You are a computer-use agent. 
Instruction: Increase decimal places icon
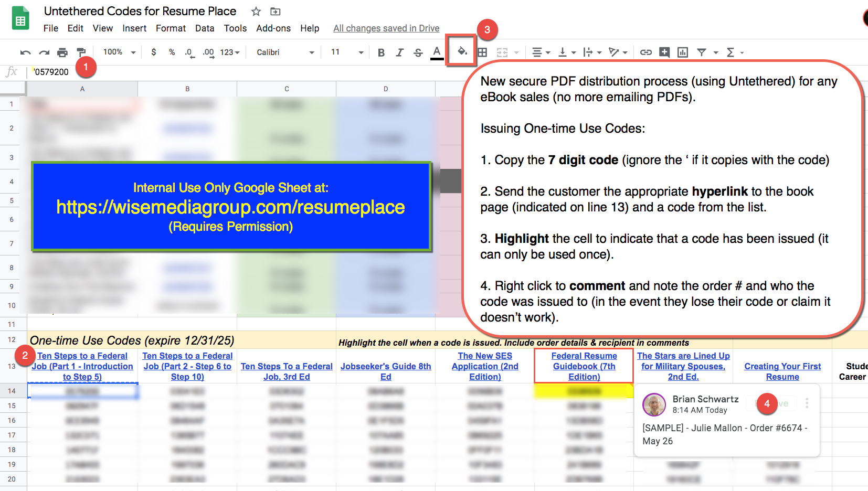pyautogui.click(x=208, y=52)
